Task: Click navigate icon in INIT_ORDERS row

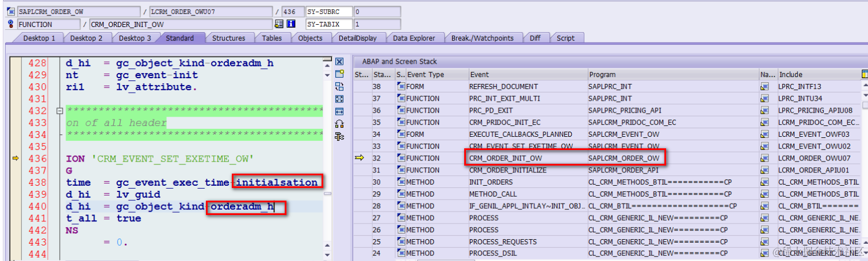Action: click(764, 182)
